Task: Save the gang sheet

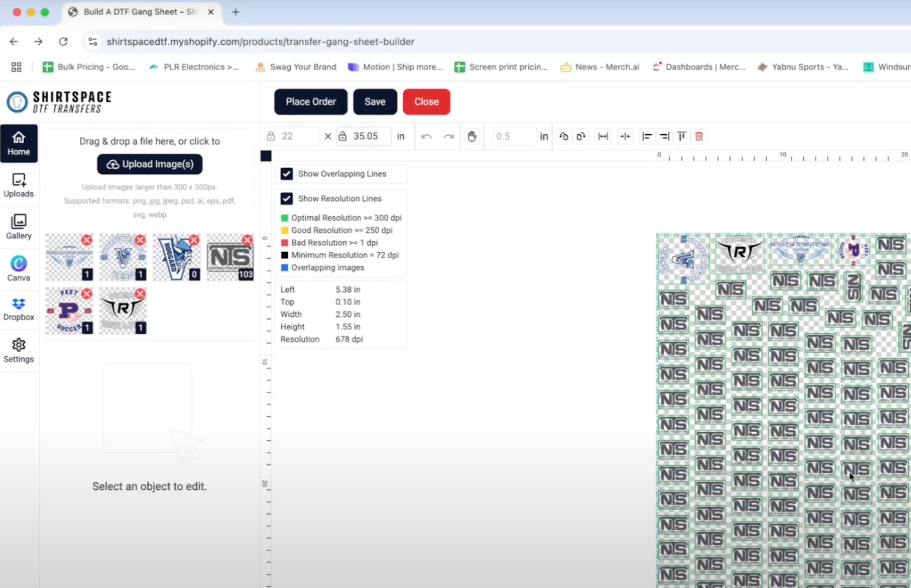Action: click(x=375, y=102)
